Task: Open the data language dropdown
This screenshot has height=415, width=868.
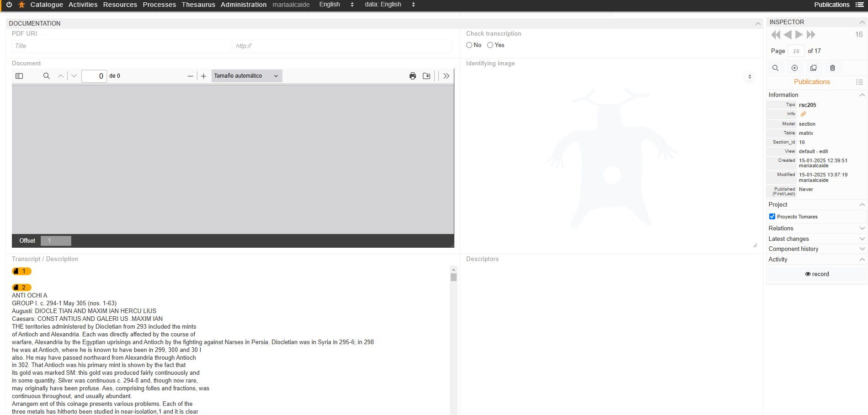Action: point(390,5)
